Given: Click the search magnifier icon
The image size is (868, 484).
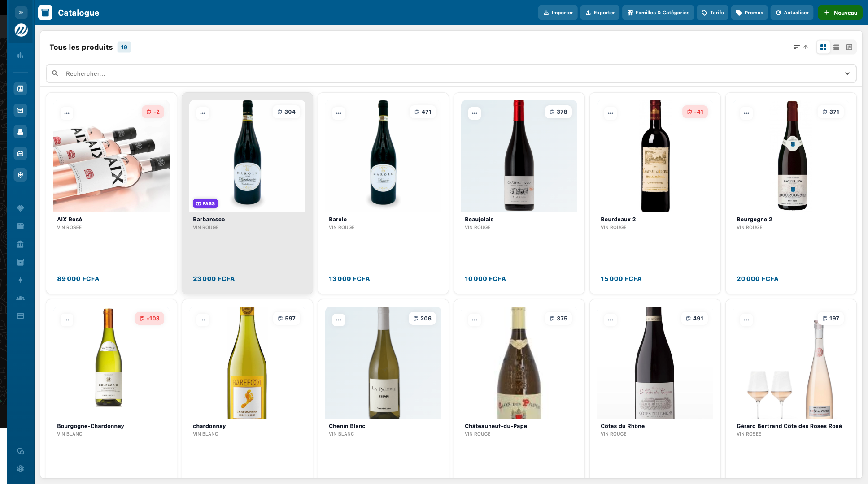Looking at the screenshot, I should pyautogui.click(x=55, y=73).
